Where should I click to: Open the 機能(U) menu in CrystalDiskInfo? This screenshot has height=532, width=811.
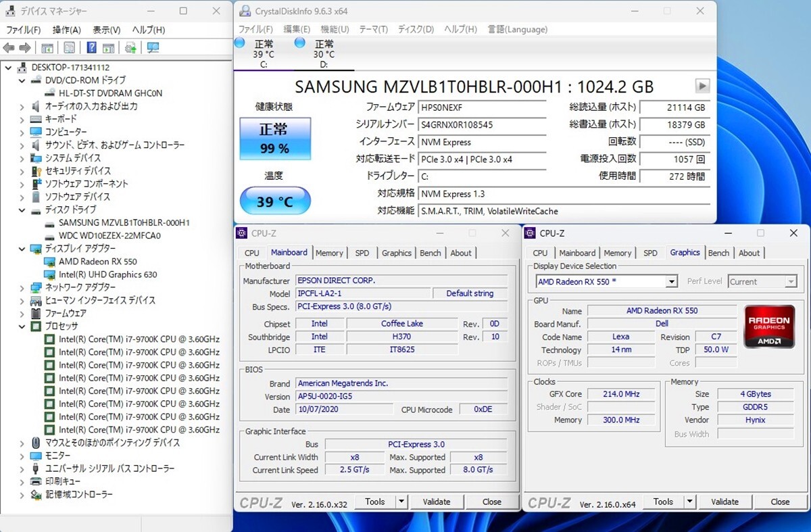pos(335,29)
